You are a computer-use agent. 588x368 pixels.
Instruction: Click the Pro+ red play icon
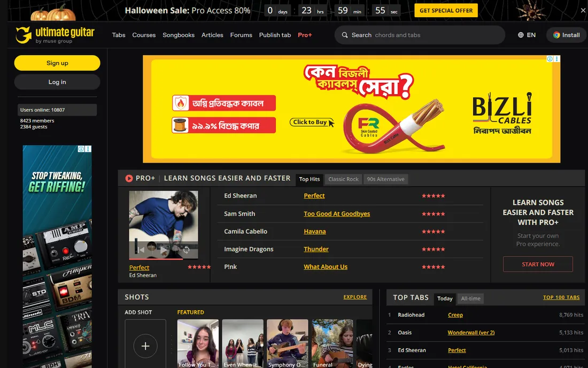coord(129,178)
